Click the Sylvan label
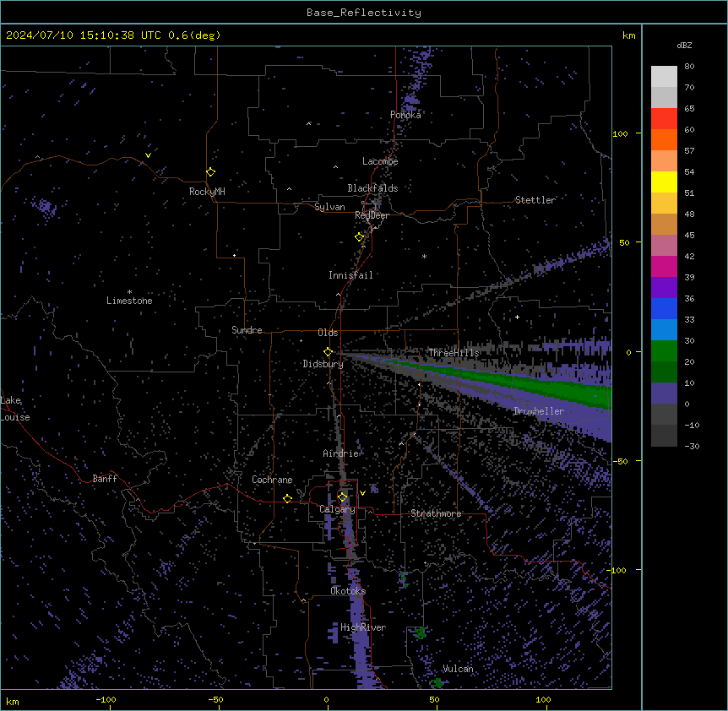This screenshot has width=728, height=711. [329, 207]
